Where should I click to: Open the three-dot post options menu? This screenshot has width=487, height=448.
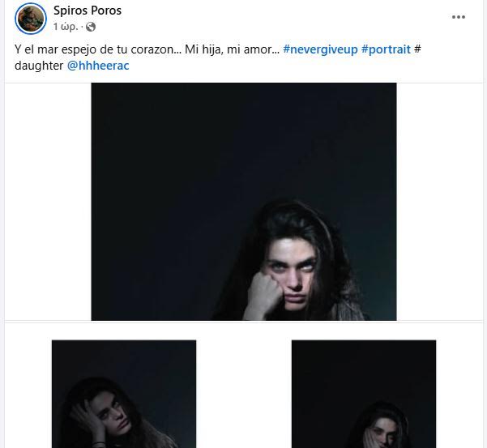tap(459, 17)
